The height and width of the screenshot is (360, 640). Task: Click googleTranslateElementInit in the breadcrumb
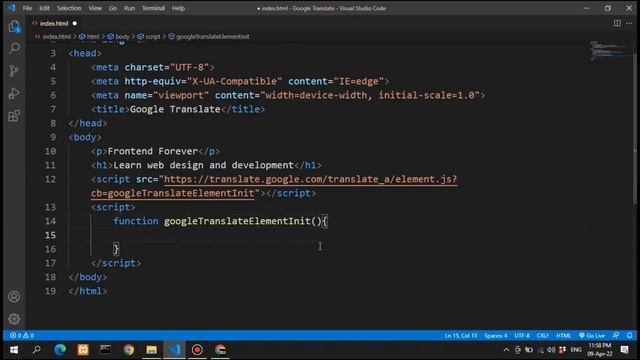[x=213, y=36]
